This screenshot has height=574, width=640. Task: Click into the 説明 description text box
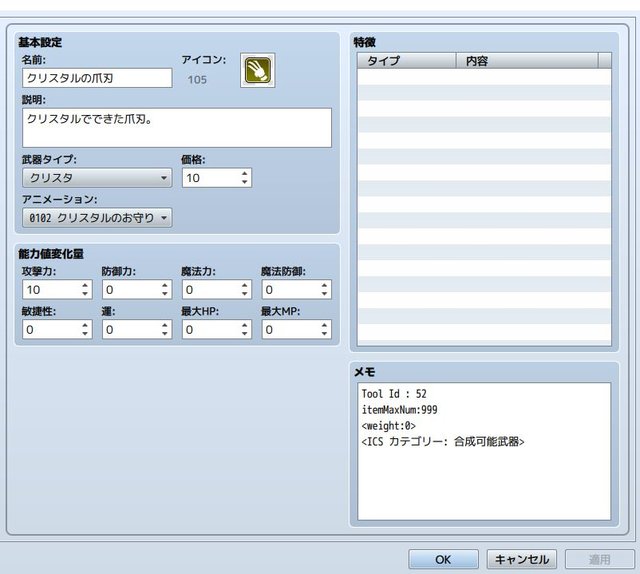coord(177,128)
